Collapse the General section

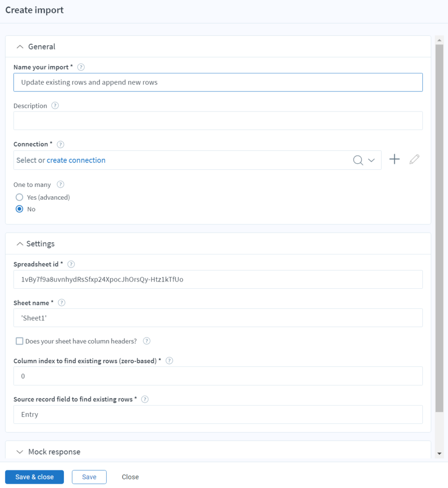click(20, 47)
